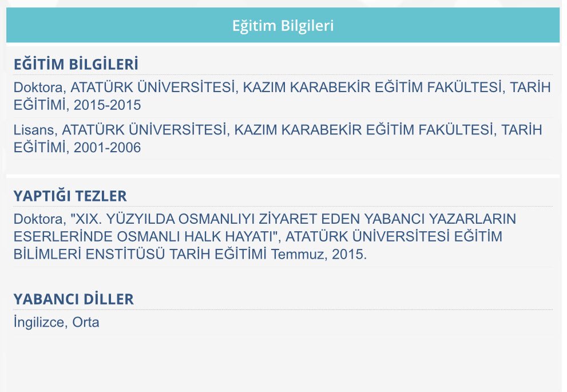Open the Doktora education entry dated 2015-2015
The width and height of the screenshot is (567, 392).
(283, 96)
